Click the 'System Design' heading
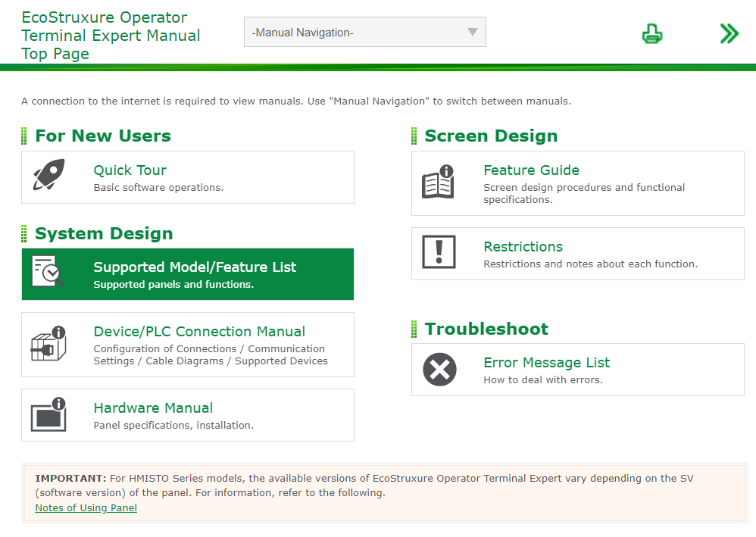756x537 pixels. click(x=104, y=234)
